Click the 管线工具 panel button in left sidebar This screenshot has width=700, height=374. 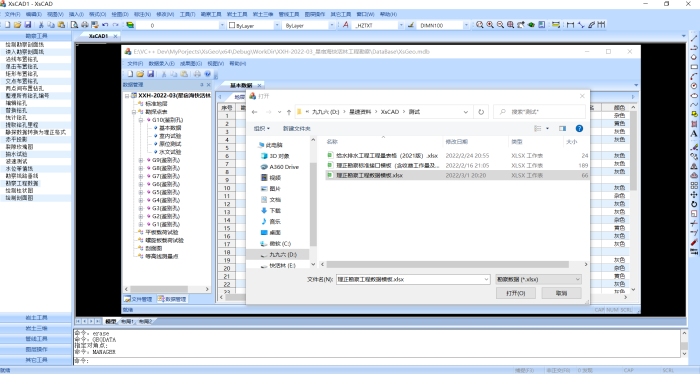(x=36, y=339)
